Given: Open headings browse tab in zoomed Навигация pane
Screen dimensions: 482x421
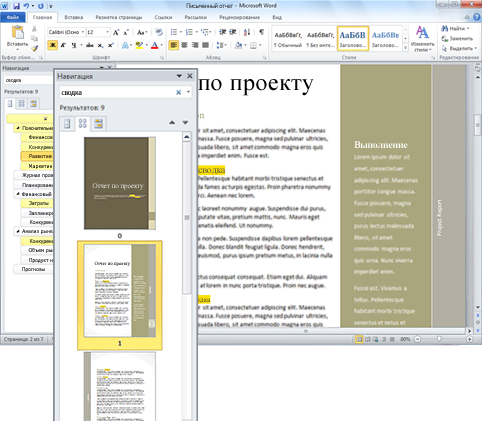Looking at the screenshot, I should (x=67, y=124).
